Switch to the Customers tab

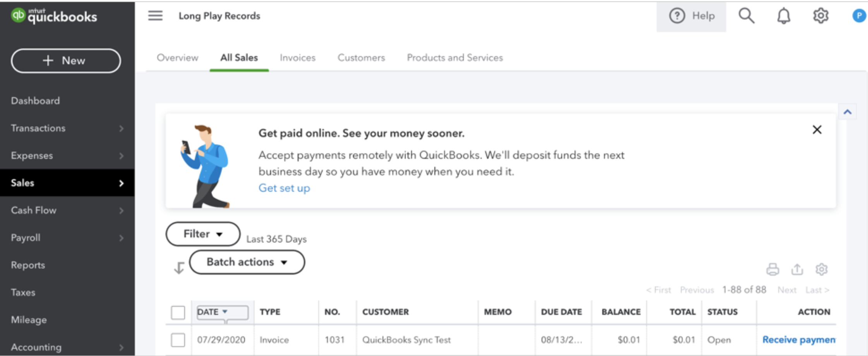[x=361, y=58]
